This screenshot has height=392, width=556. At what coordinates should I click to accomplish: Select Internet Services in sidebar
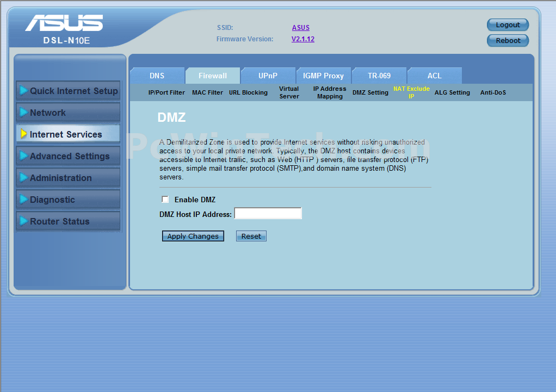coord(68,134)
